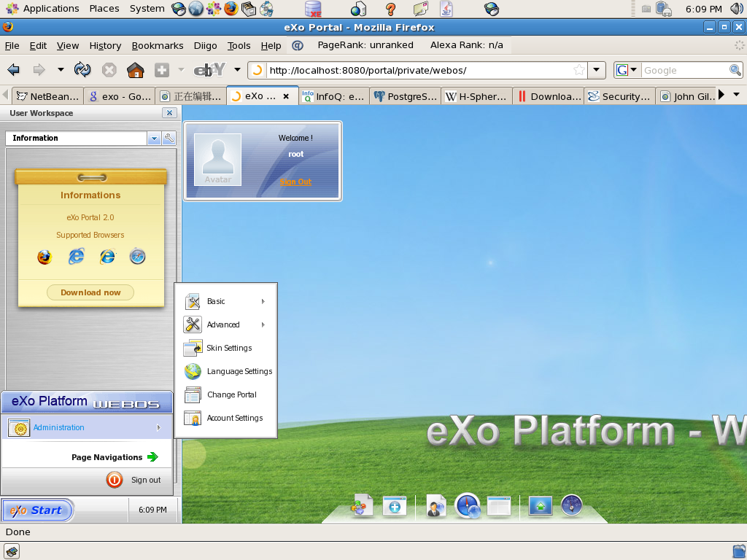
Task: Click the blue home-arrow desktop icon in the dock
Action: (540, 505)
